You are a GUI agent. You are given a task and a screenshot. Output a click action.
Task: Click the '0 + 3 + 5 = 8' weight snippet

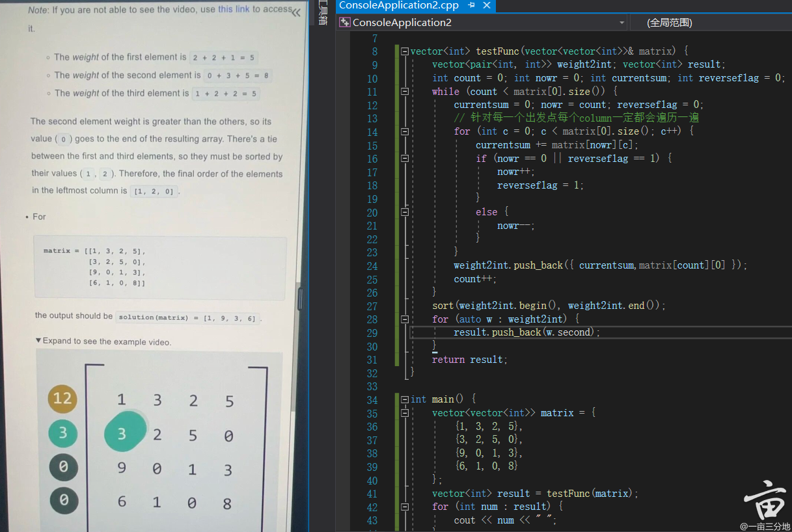click(x=238, y=76)
